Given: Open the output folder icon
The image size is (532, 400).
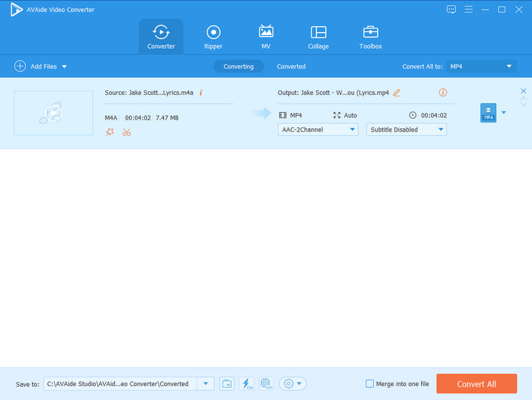Looking at the screenshot, I should [x=227, y=384].
